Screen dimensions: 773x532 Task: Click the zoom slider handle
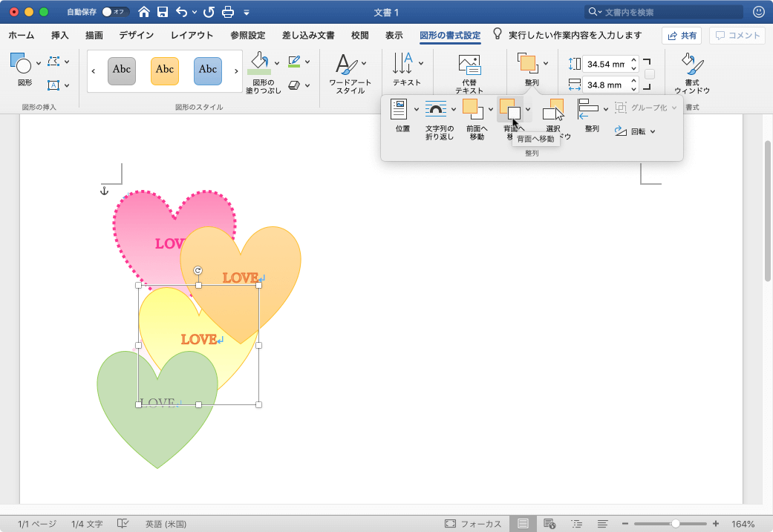pyautogui.click(x=676, y=524)
